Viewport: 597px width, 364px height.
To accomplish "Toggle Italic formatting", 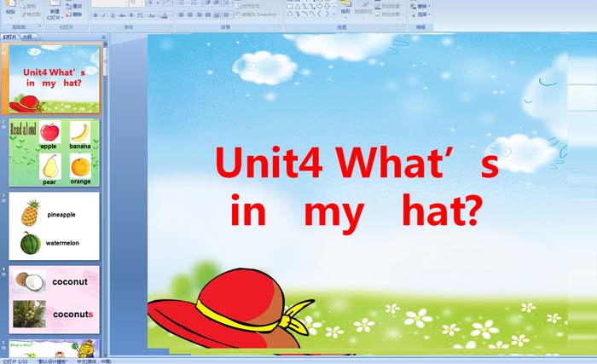I will point(103,15).
